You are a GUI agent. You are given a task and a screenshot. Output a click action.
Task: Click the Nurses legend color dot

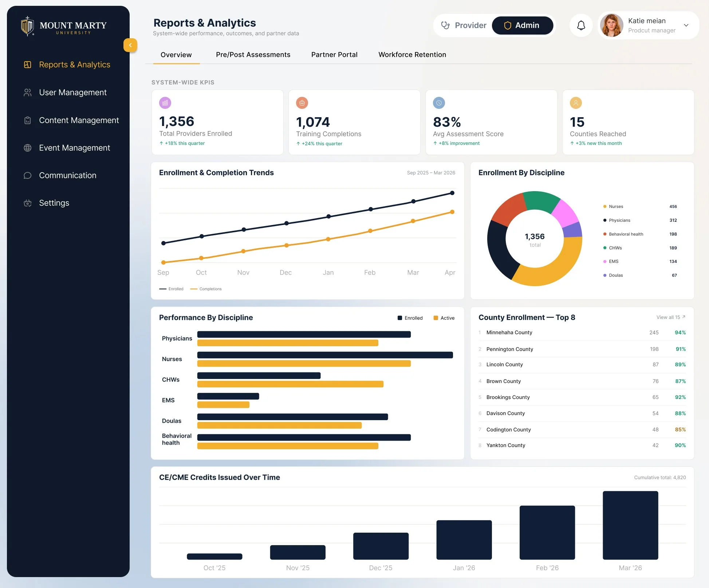click(605, 206)
